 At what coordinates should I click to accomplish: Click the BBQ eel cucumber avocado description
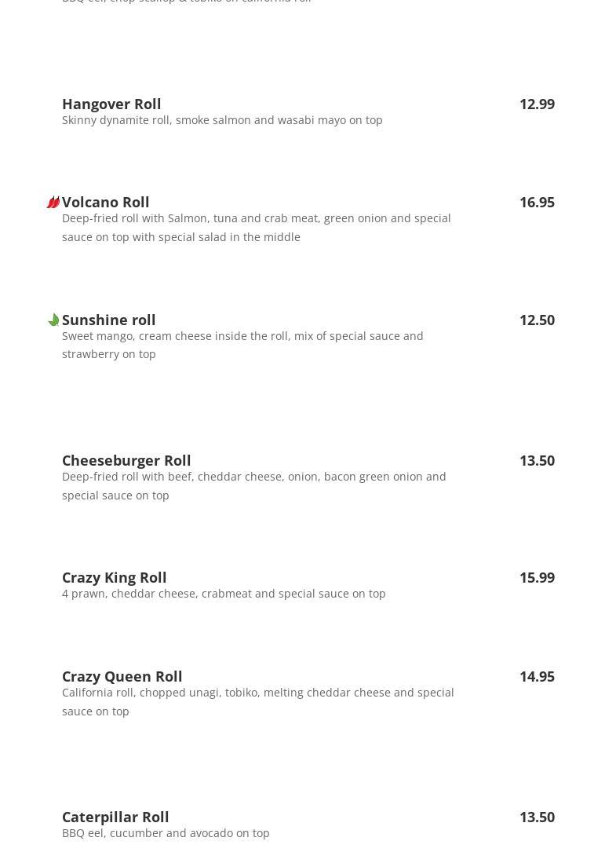coord(166,833)
